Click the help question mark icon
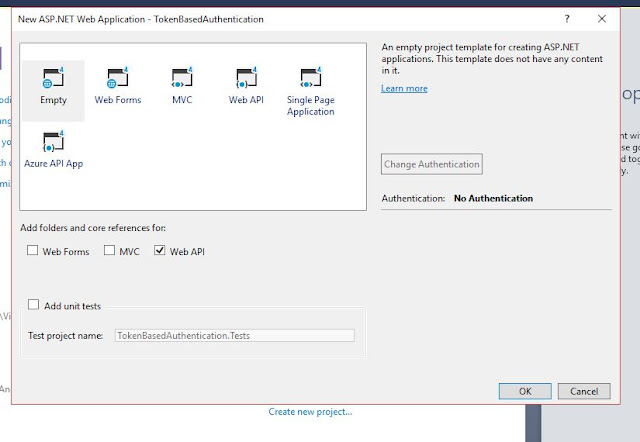Image resolution: width=640 pixels, height=442 pixels. coord(567,19)
